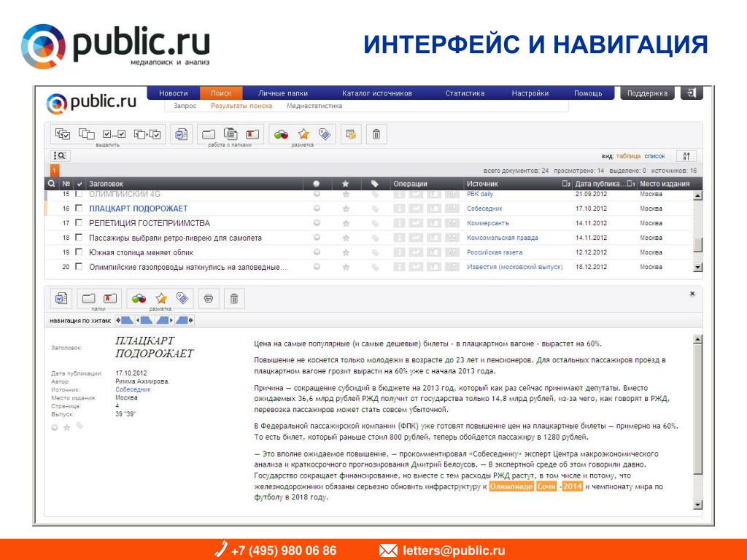Screen dimensions: 747x560
Task: Jump to the first hit in article
Action: pos(124,321)
